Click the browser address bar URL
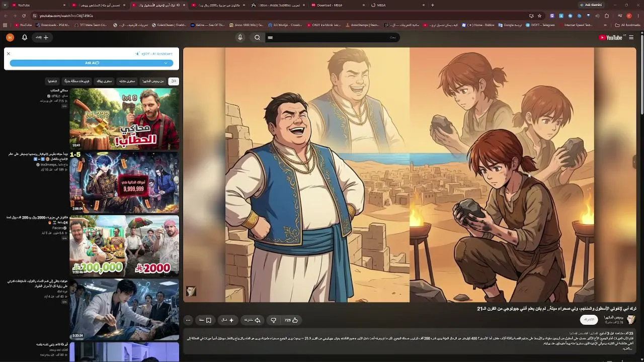This screenshot has height=362, width=644. [66, 16]
